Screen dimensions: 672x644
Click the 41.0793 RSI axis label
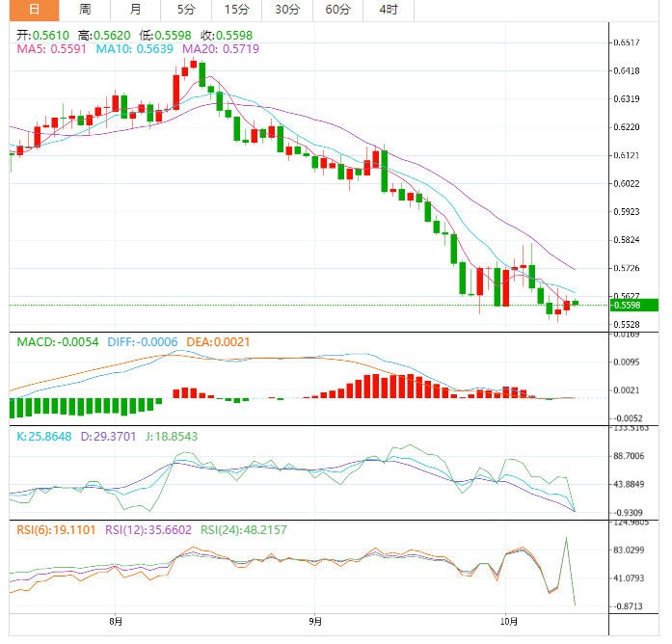629,578
